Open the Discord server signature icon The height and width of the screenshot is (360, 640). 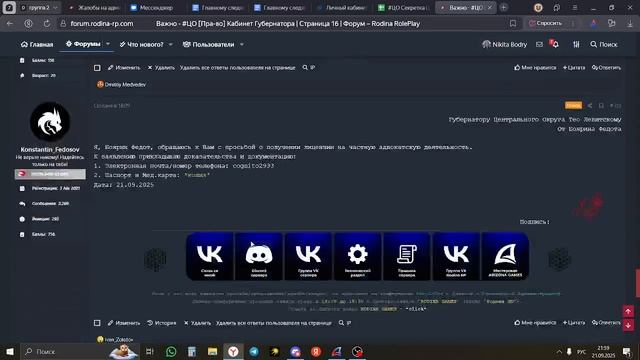pyautogui.click(x=259, y=256)
